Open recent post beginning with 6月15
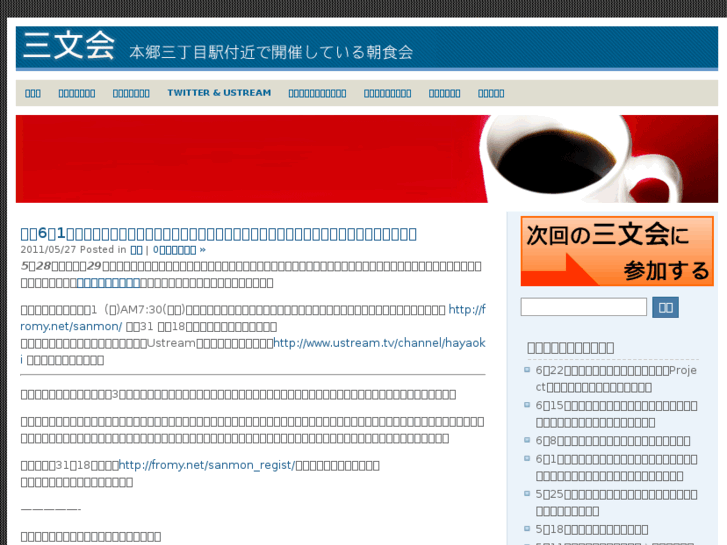727x545 pixels. (x=616, y=414)
